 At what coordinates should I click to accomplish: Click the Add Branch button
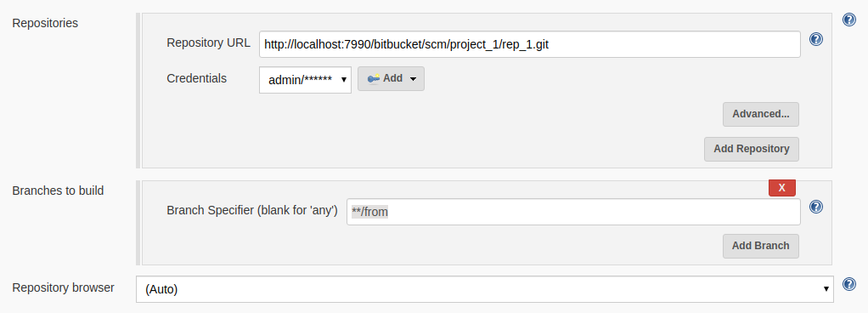[761, 246]
